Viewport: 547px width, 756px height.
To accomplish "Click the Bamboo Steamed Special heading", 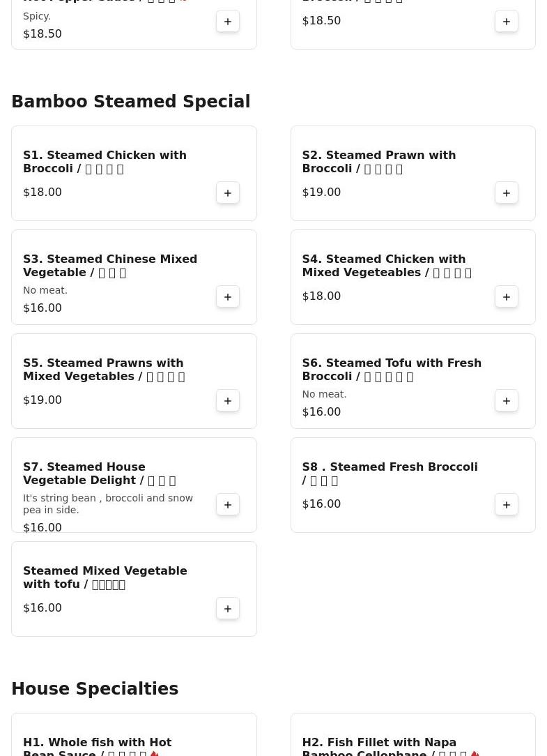I will tap(130, 102).
